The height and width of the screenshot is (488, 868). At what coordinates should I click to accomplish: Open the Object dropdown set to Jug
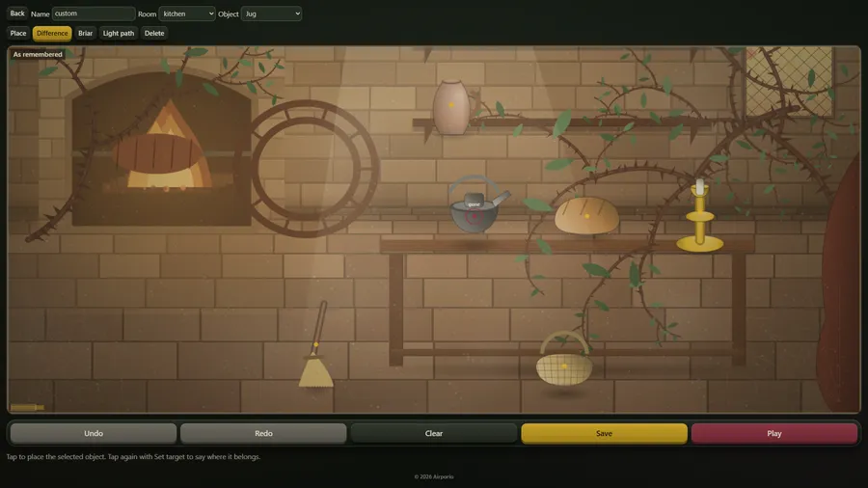[271, 14]
